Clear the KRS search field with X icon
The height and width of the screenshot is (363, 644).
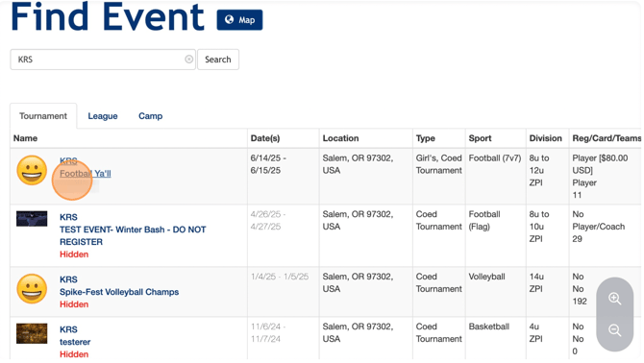(188, 60)
